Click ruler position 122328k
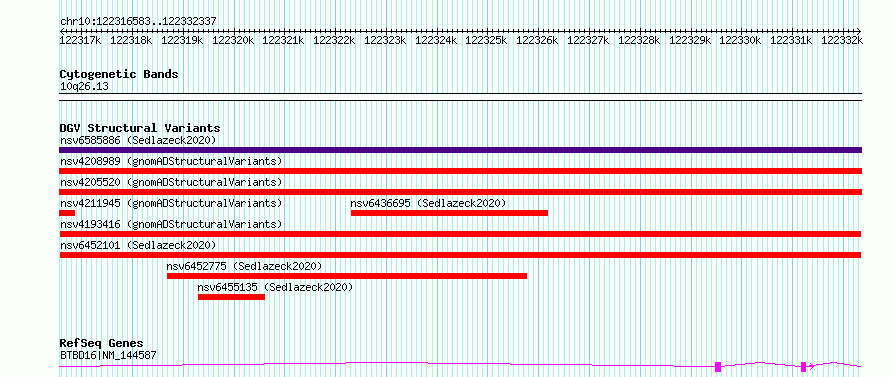Image resolution: width=890 pixels, height=377 pixels. (x=640, y=40)
